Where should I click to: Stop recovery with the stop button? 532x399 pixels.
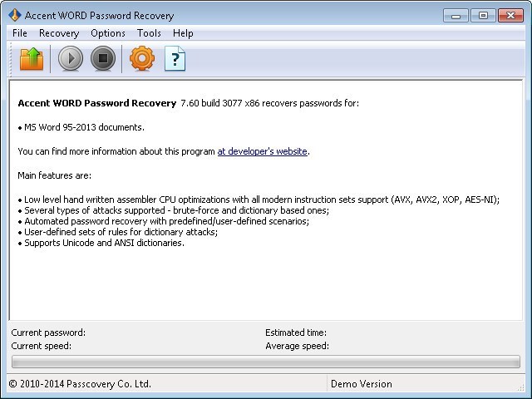(103, 59)
